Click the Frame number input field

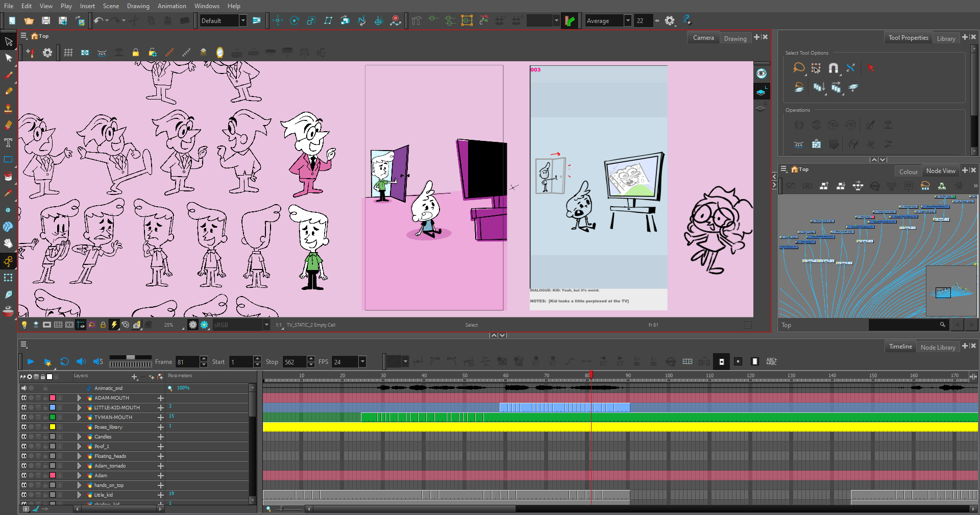188,361
